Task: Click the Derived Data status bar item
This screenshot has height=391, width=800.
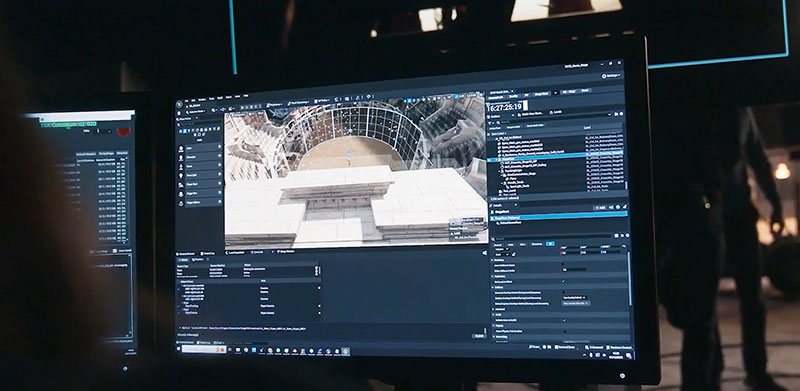Action: (565, 347)
